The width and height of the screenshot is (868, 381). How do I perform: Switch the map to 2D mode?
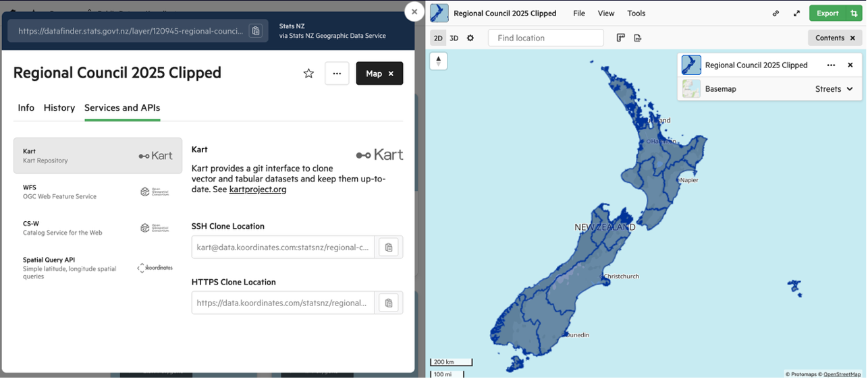click(438, 38)
